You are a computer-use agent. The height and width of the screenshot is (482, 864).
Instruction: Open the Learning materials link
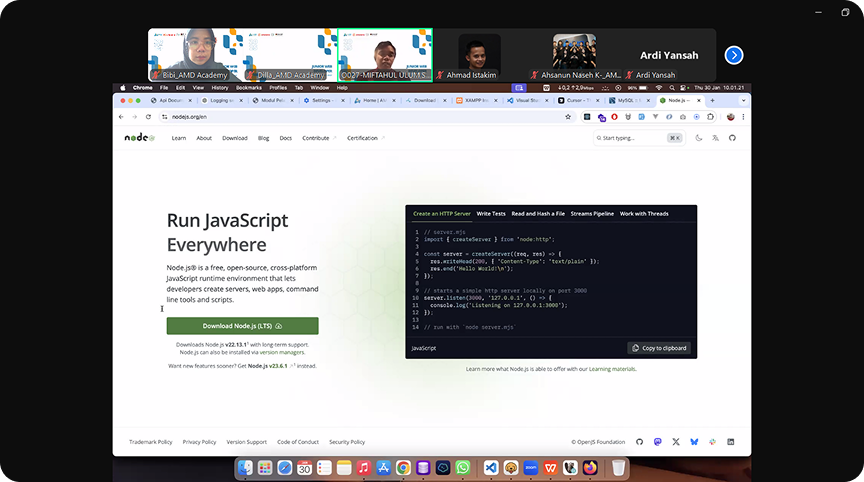(612, 369)
